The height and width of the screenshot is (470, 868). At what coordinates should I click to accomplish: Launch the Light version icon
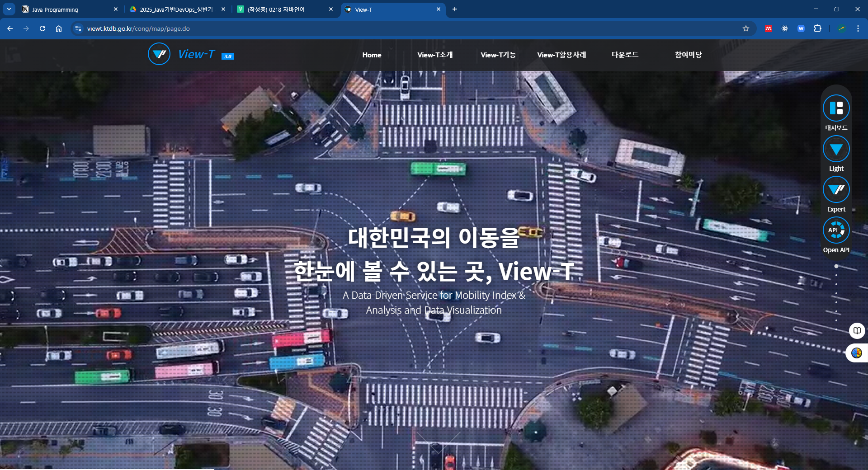click(836, 149)
